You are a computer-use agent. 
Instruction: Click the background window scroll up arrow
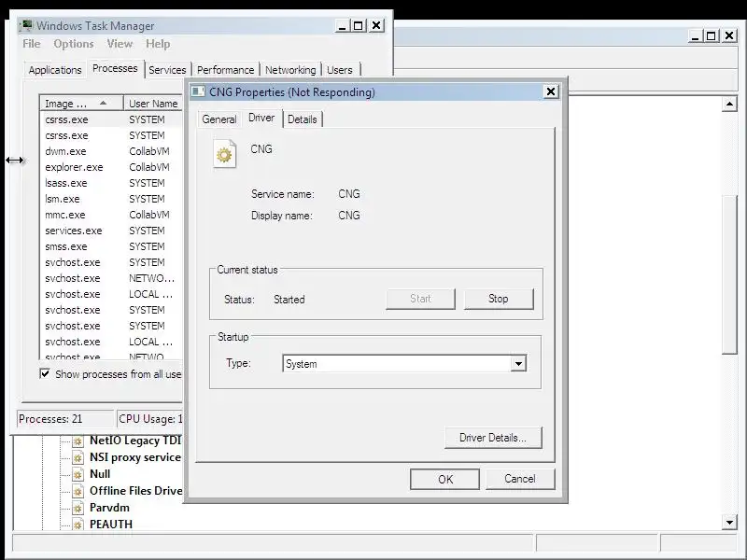[x=729, y=104]
